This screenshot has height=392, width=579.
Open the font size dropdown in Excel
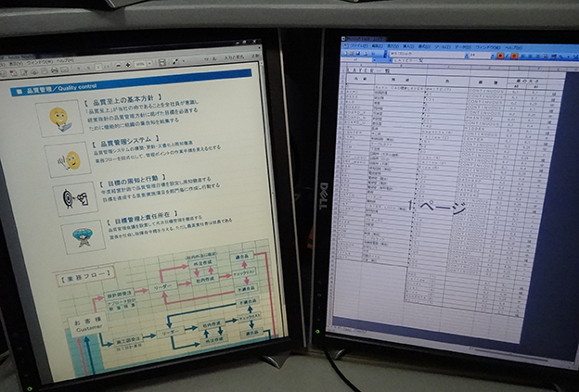click(x=478, y=55)
